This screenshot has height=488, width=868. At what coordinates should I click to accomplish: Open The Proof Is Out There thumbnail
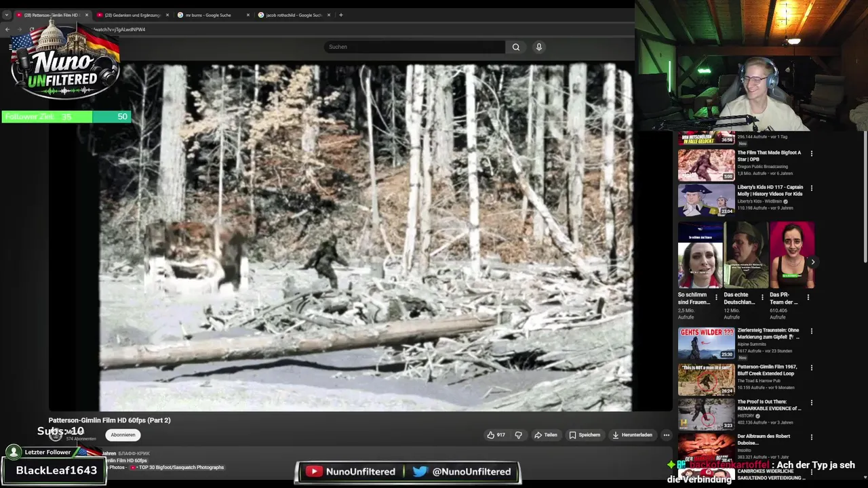(x=706, y=414)
